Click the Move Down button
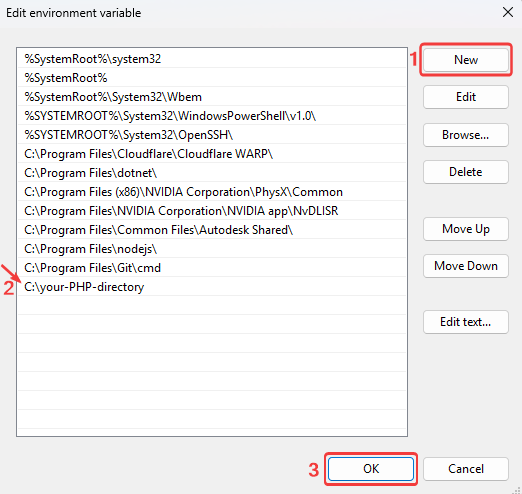 [466, 266]
